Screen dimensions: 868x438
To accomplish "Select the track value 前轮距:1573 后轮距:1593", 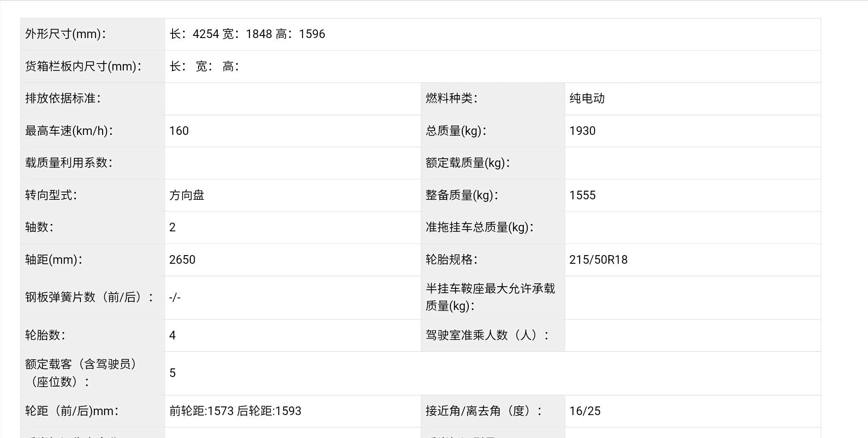I will (x=235, y=411).
